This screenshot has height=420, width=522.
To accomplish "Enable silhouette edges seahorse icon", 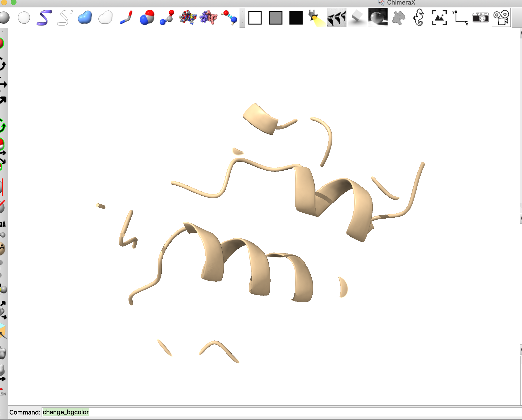I will pos(419,17).
